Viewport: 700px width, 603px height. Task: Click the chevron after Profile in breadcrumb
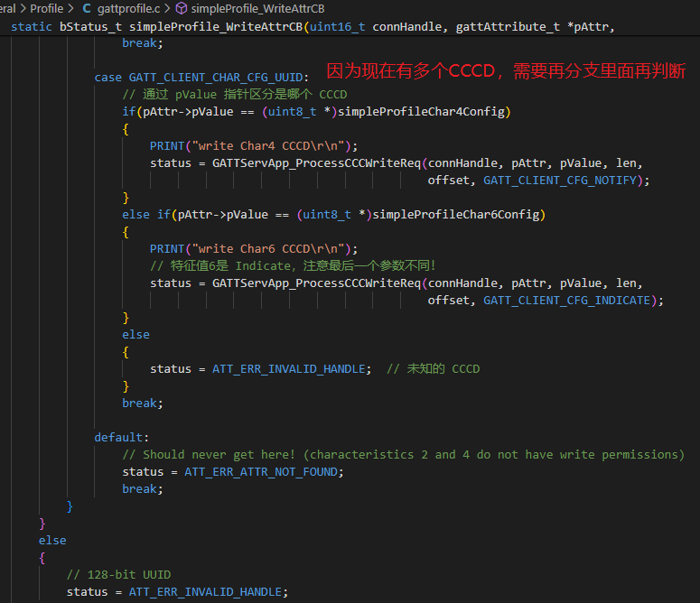coord(70,8)
